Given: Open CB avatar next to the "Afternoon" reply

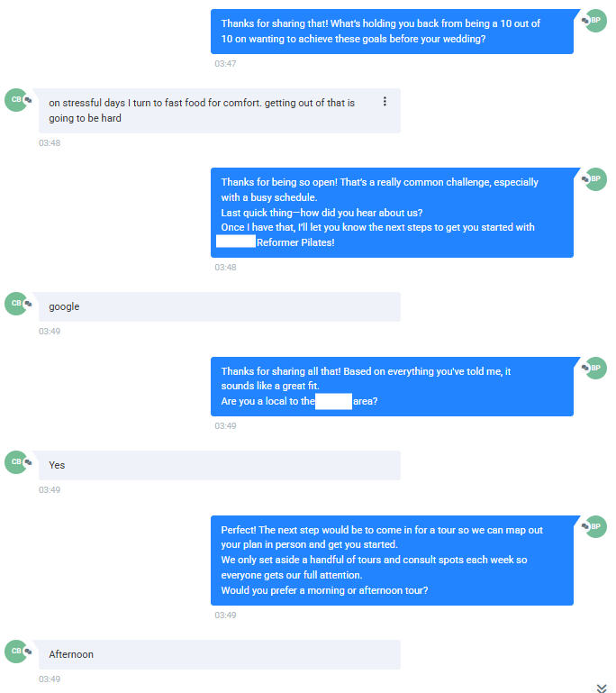Looking at the screenshot, I should 16,652.
